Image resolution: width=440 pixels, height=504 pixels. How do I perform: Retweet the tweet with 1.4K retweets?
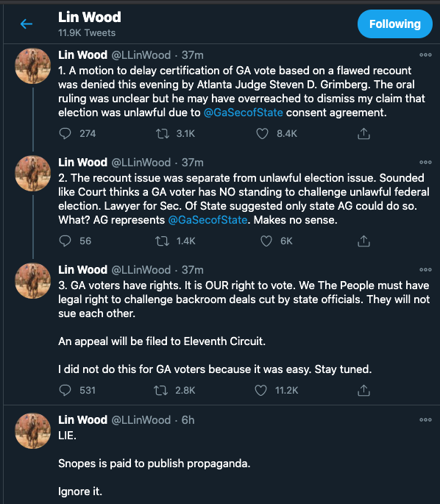pos(163,241)
